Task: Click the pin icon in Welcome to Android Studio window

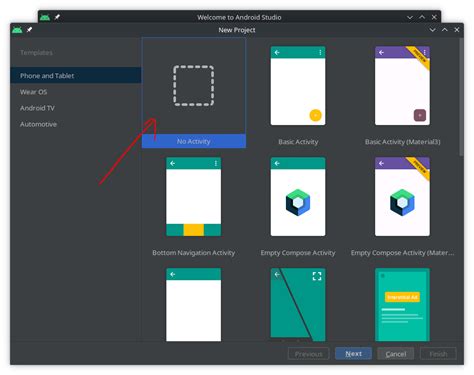Action: 57,17
